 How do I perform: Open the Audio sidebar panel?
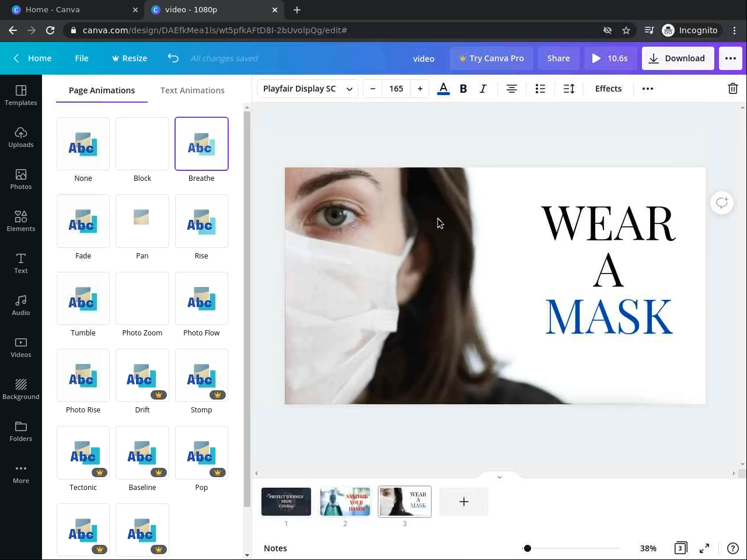(21, 305)
